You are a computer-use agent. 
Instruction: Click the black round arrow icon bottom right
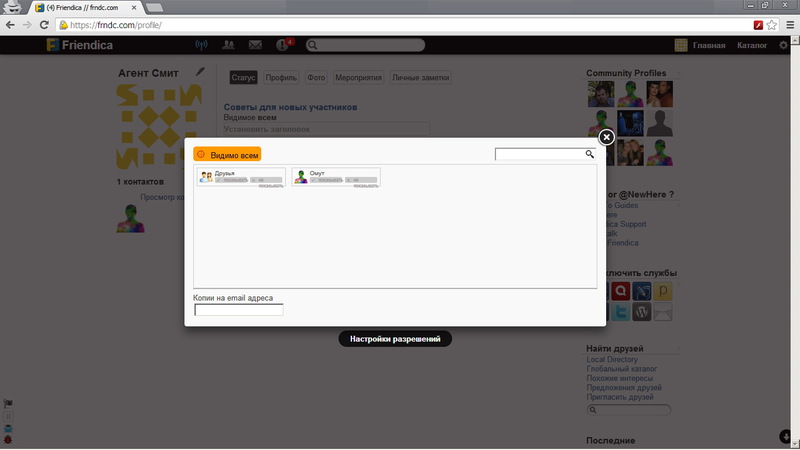click(785, 436)
